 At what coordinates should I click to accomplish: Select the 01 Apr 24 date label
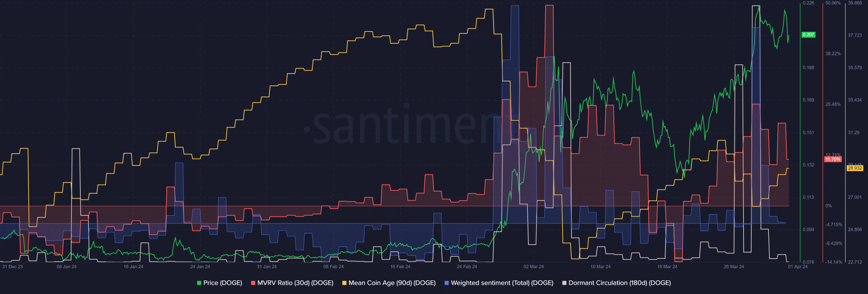pyautogui.click(x=798, y=267)
